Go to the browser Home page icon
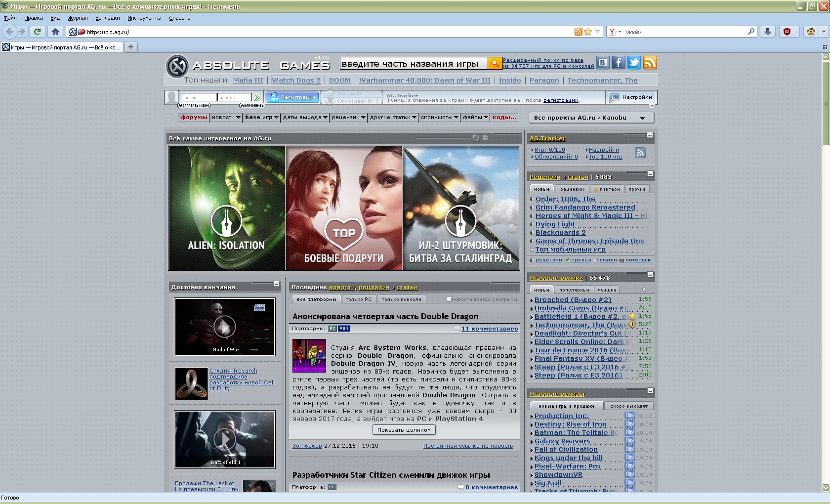 [55, 32]
